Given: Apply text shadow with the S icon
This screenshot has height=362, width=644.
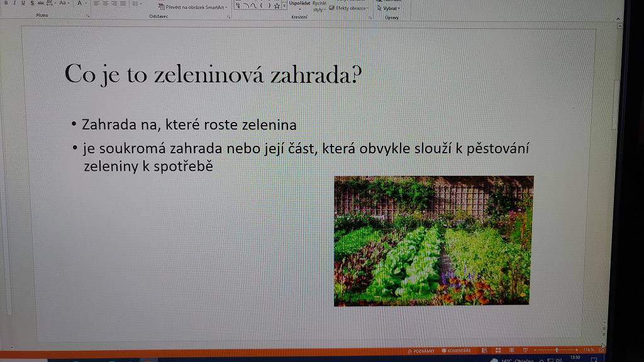Looking at the screenshot, I should (32, 3).
